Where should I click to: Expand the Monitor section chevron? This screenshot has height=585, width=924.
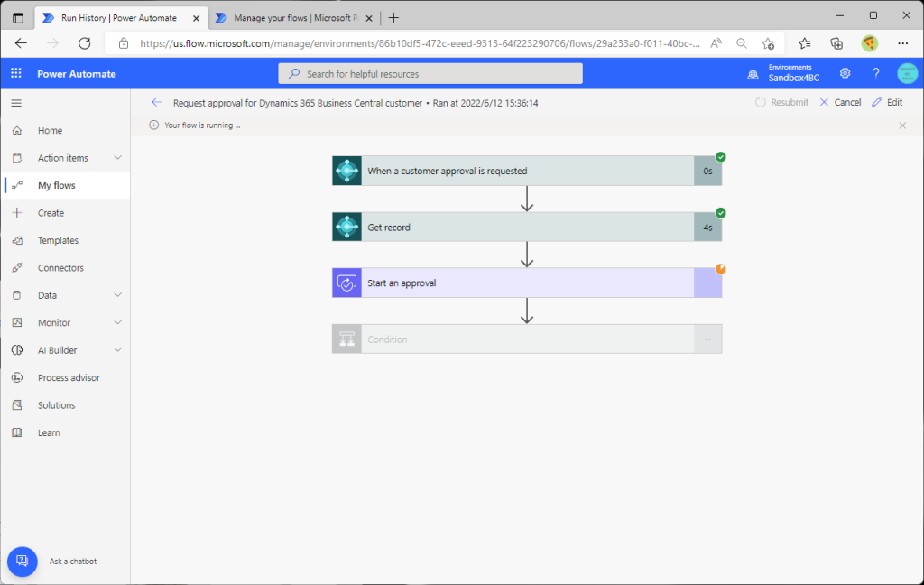tap(117, 322)
